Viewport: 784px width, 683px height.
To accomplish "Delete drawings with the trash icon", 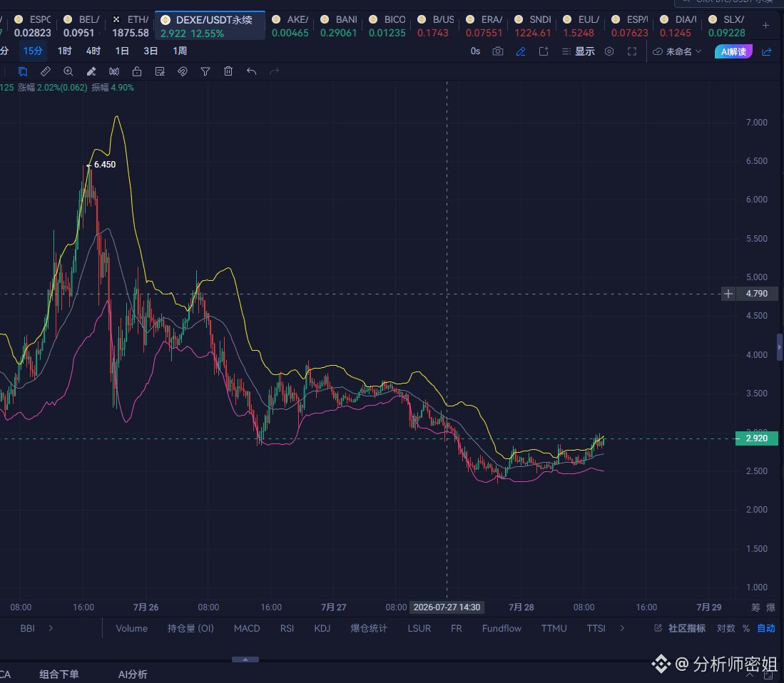I will 228,71.
